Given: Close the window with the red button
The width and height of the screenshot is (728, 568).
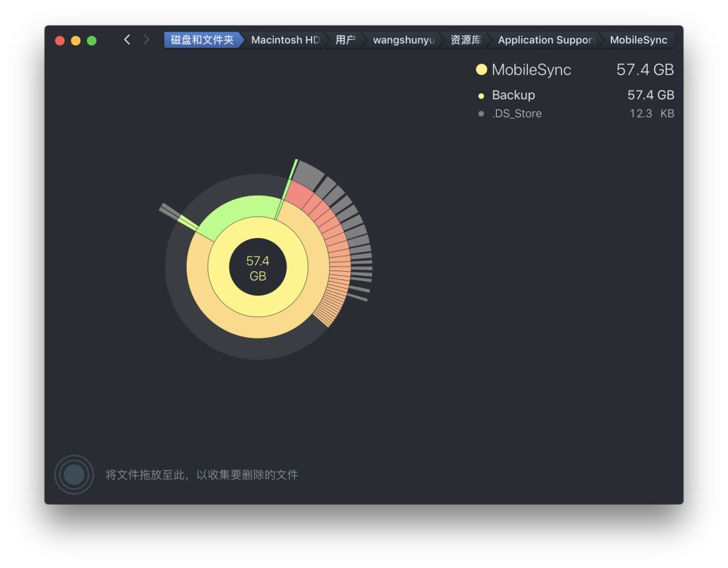Looking at the screenshot, I should [x=60, y=40].
